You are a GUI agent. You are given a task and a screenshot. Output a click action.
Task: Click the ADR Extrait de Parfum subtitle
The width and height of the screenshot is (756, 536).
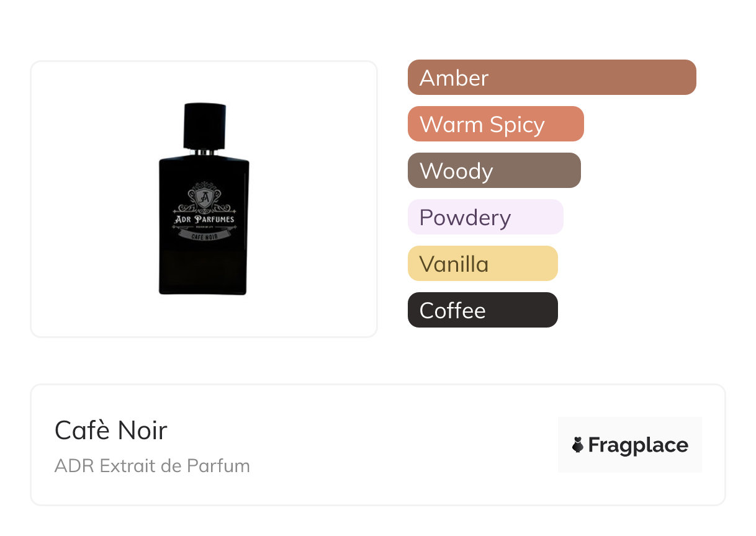point(152,466)
